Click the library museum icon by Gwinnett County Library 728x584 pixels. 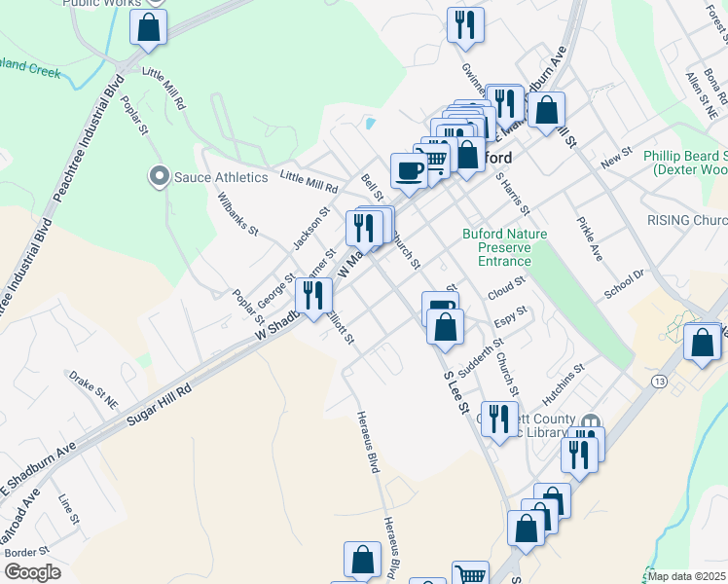click(x=590, y=422)
